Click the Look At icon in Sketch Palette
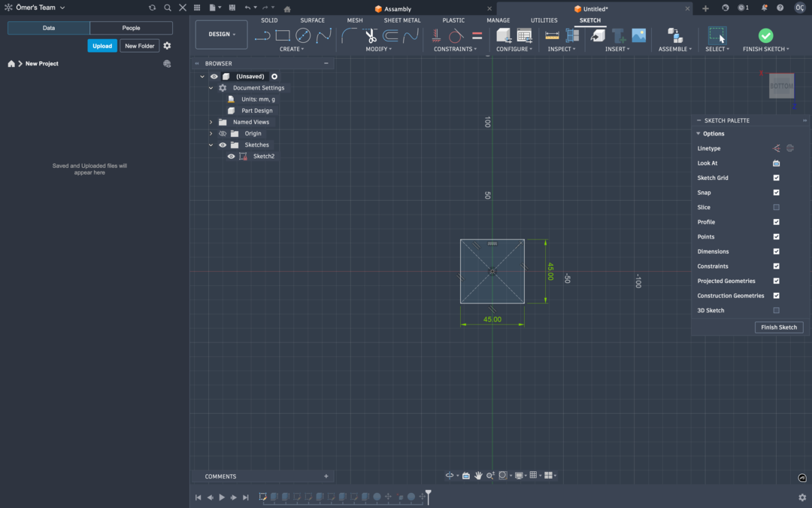The width and height of the screenshot is (812, 508). tap(776, 163)
